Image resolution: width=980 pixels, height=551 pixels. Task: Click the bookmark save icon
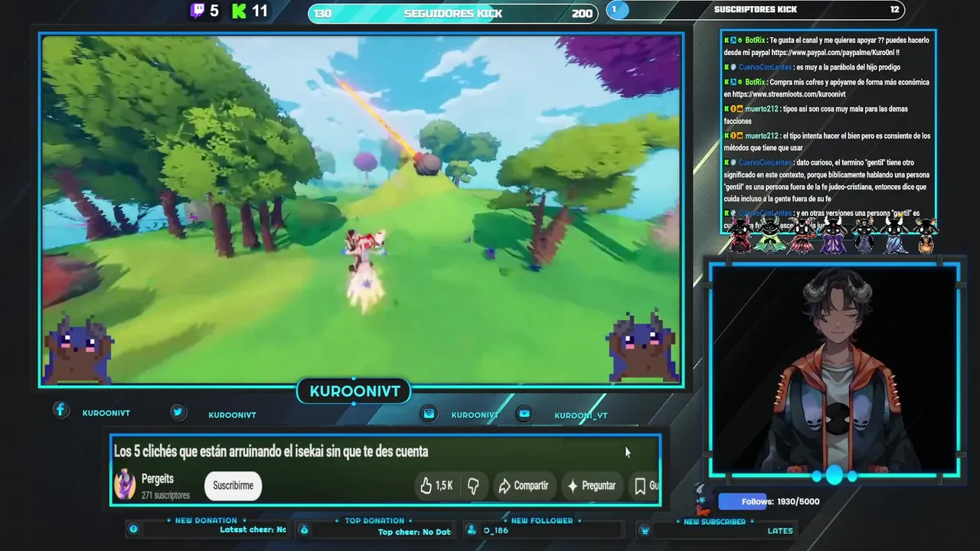click(640, 485)
